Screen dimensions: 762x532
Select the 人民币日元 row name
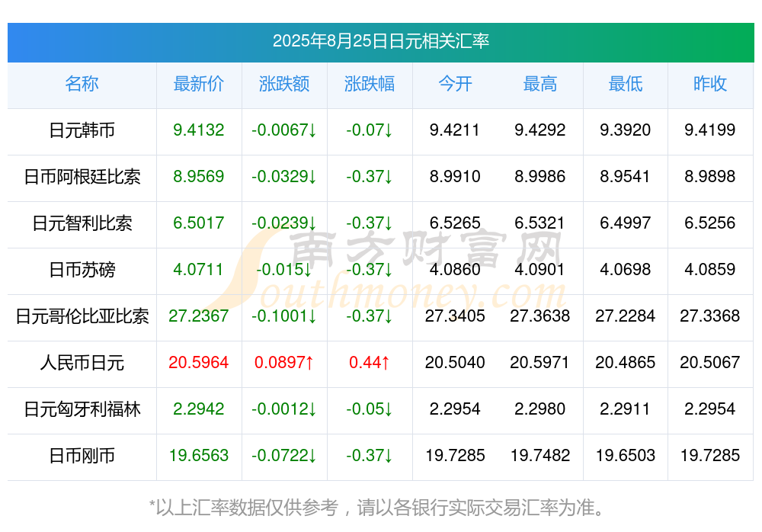[x=82, y=363]
